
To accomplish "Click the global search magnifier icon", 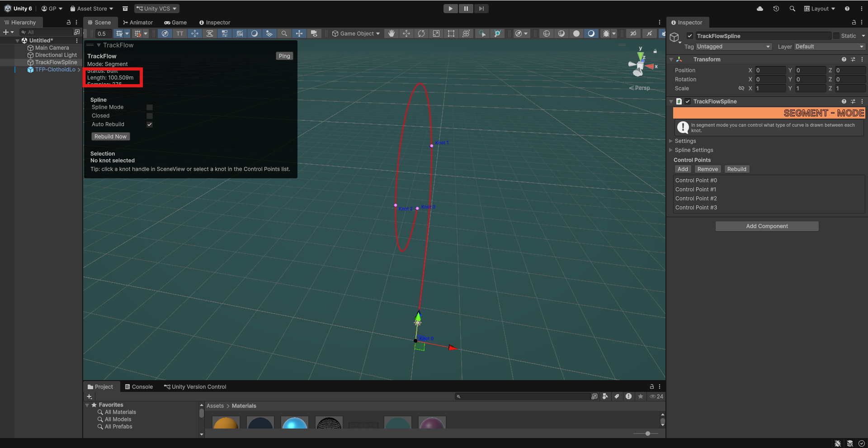I will coord(793,9).
